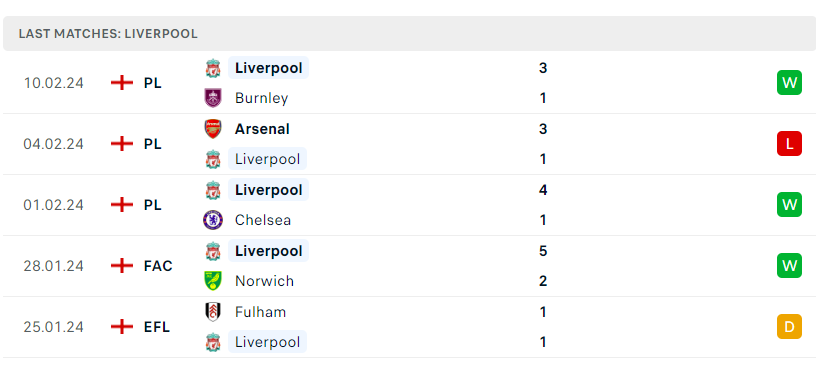Screen dimensions: 816x369
Task: Click the Last Matches: Liverpool header
Action: click(x=108, y=34)
